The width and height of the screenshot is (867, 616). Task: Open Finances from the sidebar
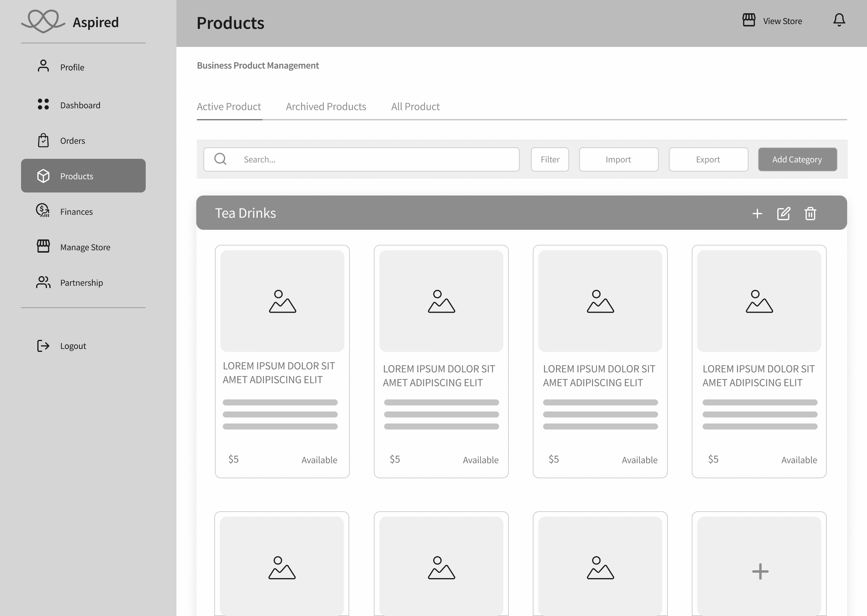point(76,211)
